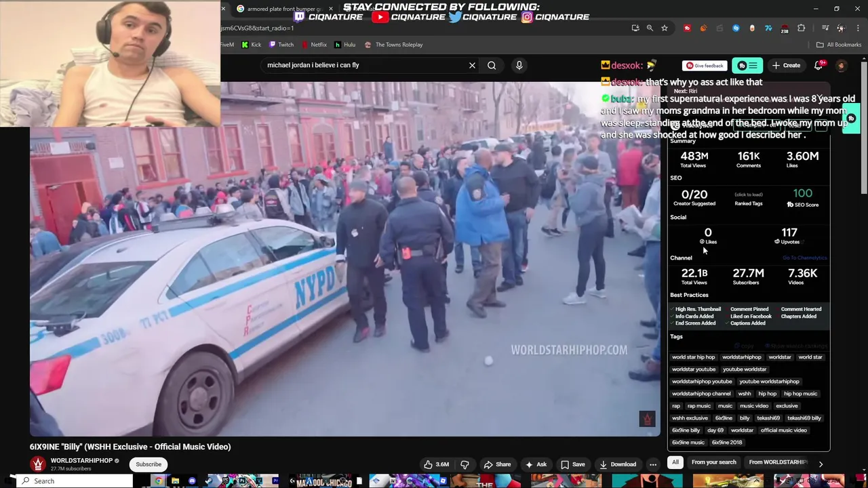Click the Ask button

536,464
